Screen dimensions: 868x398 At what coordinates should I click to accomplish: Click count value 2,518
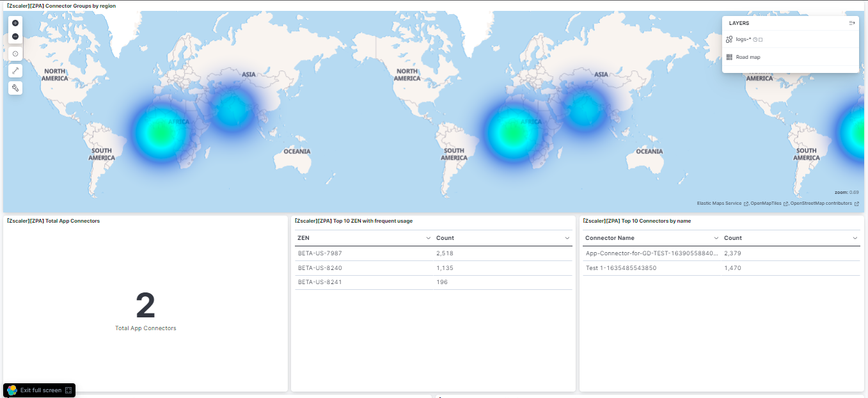pyautogui.click(x=445, y=253)
